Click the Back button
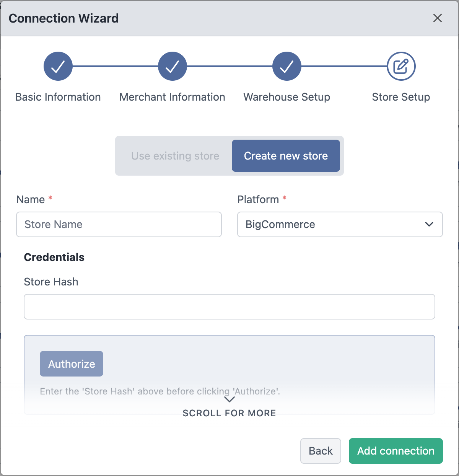Image resolution: width=459 pixels, height=476 pixels. [321, 451]
